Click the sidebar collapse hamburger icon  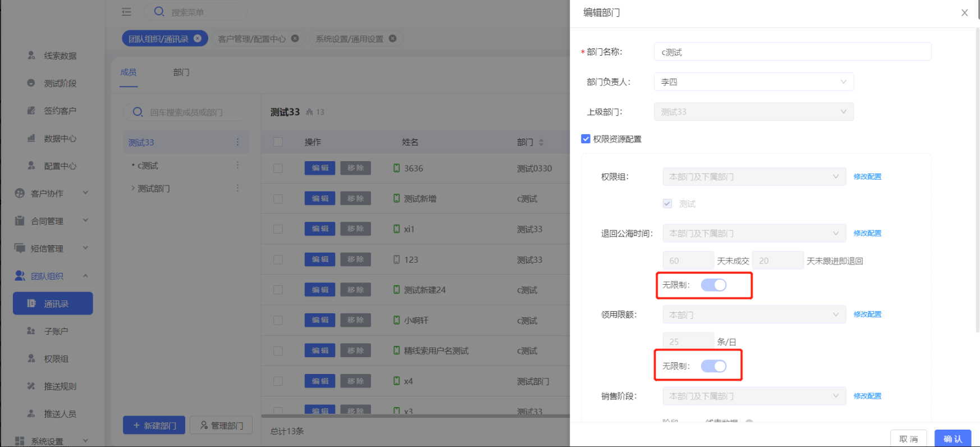pyautogui.click(x=126, y=12)
